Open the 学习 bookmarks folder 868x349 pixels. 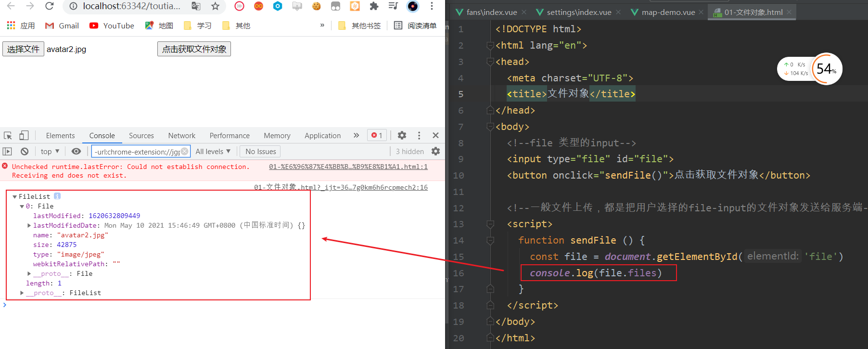pos(197,26)
